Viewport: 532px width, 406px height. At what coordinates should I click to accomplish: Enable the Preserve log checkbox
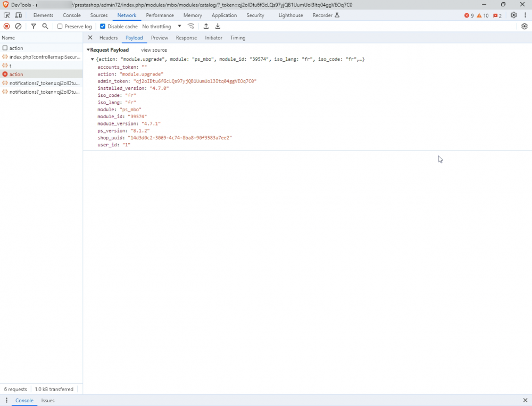pyautogui.click(x=60, y=26)
